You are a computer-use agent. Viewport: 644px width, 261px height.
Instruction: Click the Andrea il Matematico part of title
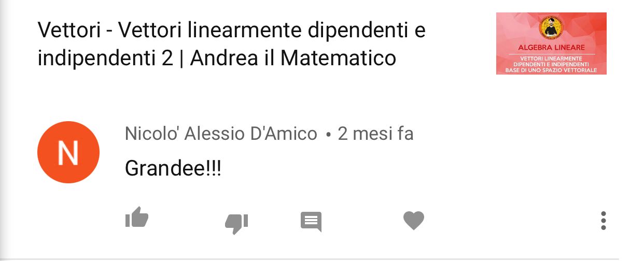[293, 58]
